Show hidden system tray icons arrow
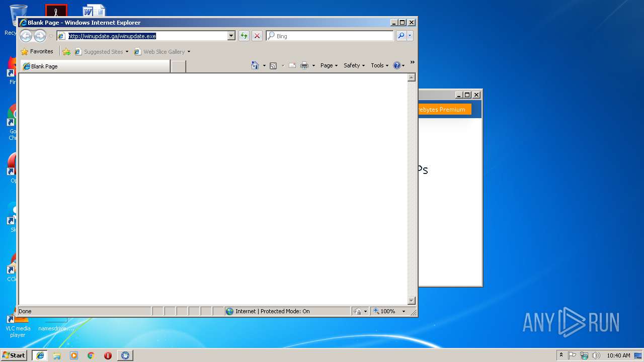 pos(561,355)
